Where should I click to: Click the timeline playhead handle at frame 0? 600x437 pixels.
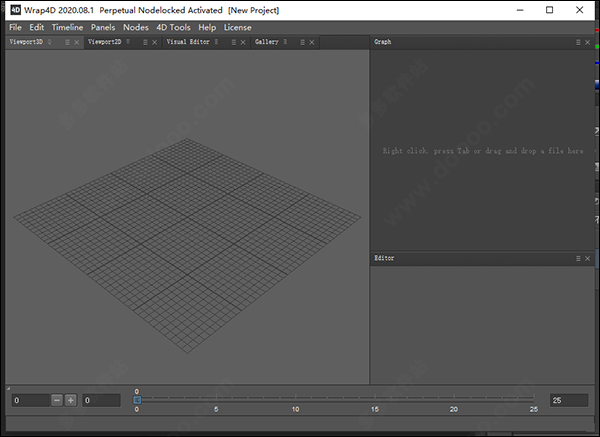pyautogui.click(x=137, y=400)
